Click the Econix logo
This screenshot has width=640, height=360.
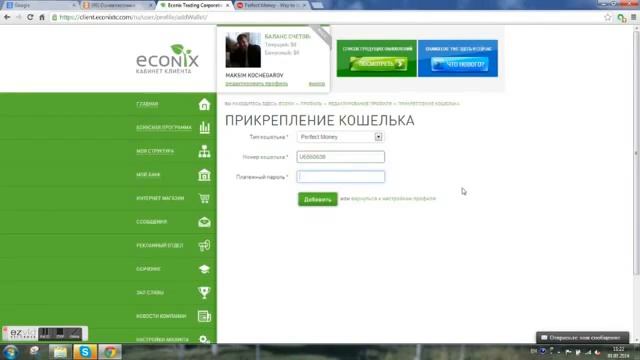point(167,59)
